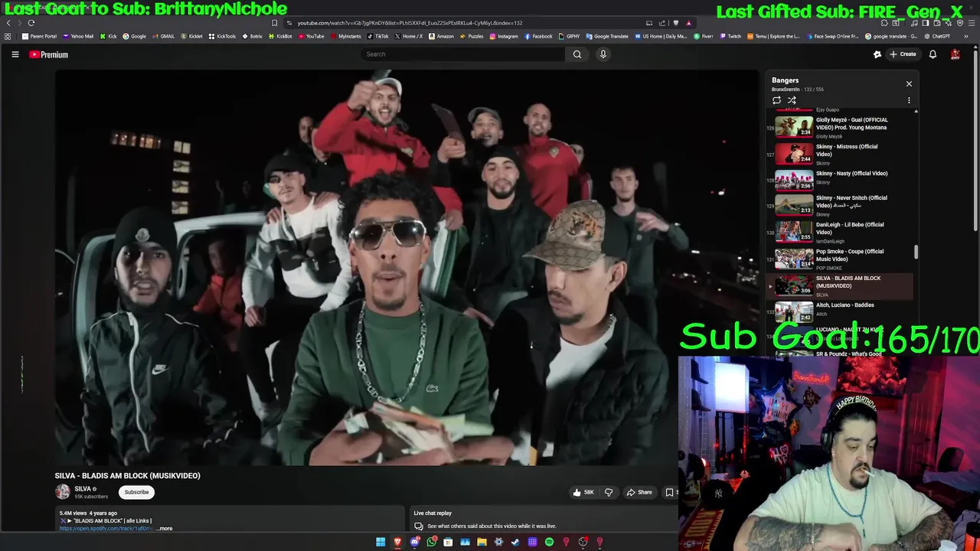Open the Twitch bookmark
Image resolution: width=980 pixels, height=551 pixels.
pyautogui.click(x=730, y=36)
